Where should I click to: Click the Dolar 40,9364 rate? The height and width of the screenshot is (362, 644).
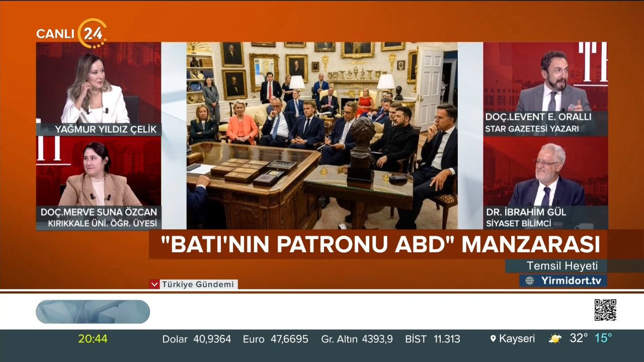point(197,339)
